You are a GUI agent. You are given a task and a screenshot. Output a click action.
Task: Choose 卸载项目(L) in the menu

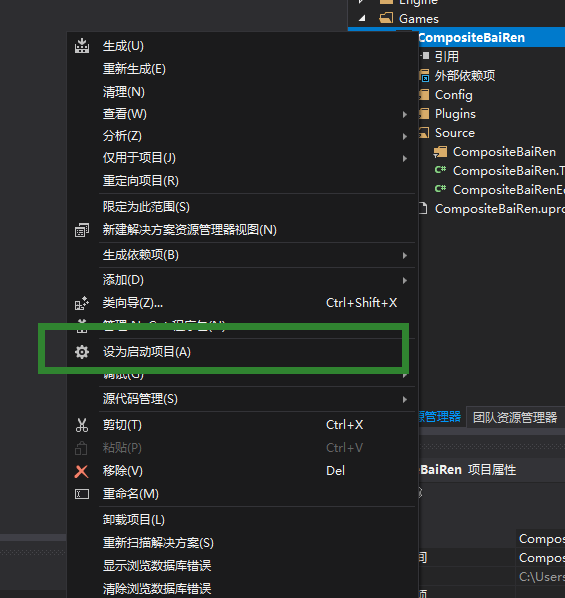click(134, 520)
